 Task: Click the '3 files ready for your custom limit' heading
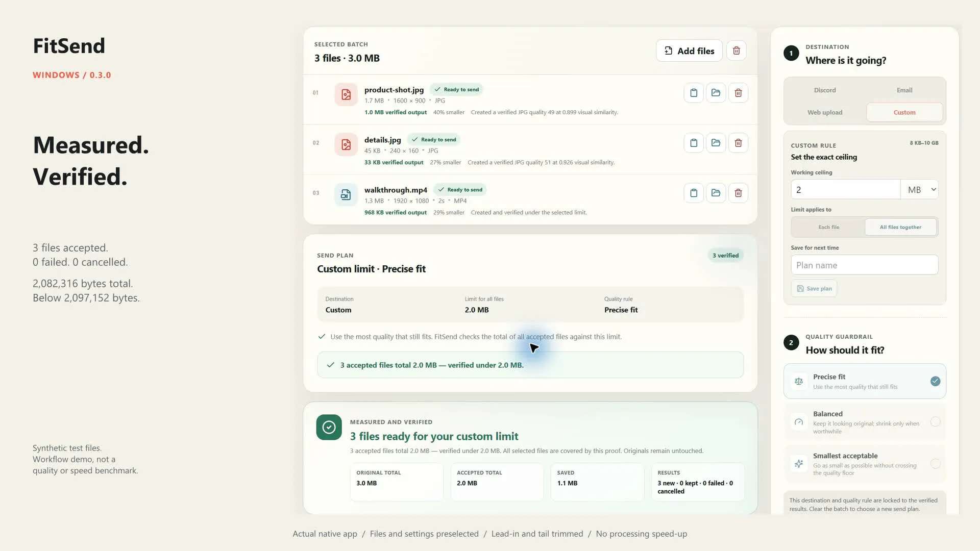434,436
